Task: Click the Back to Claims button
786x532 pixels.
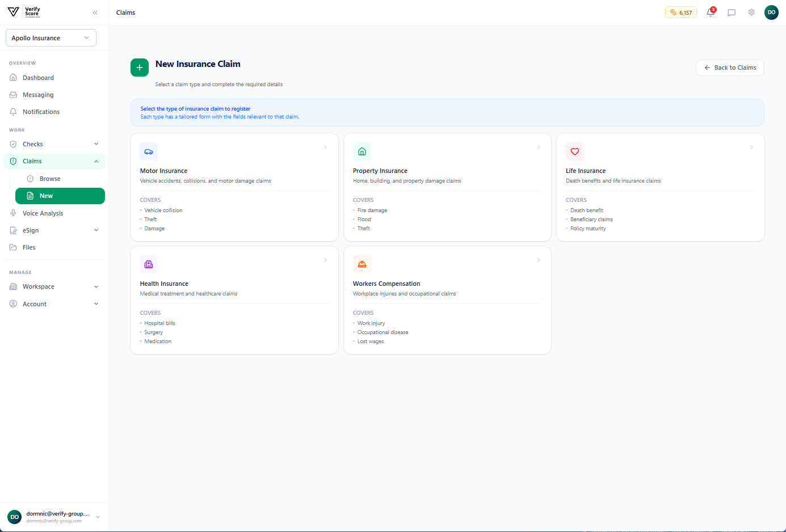Action: pos(730,67)
